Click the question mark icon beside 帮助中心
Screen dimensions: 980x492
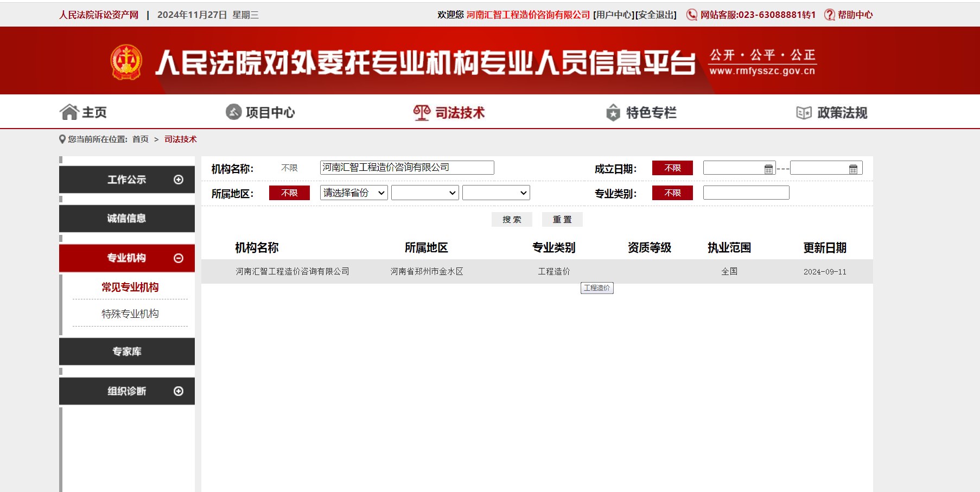(829, 15)
